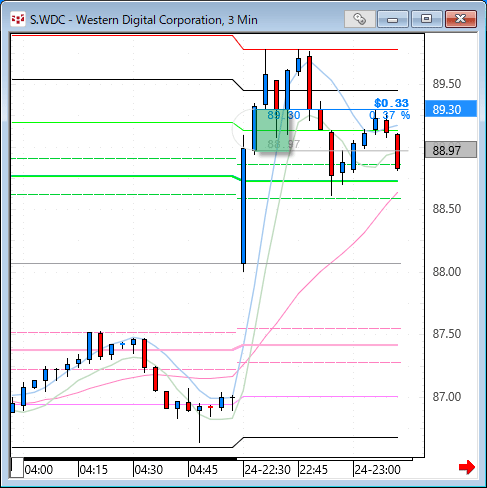This screenshot has width=487, height=488.
Task: Close the S.WDC chart window
Action: tap(461, 19)
